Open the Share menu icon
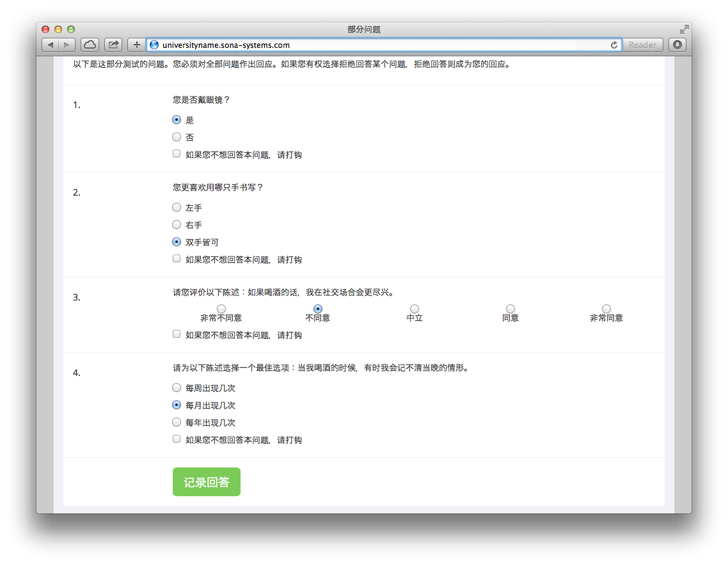 click(113, 45)
